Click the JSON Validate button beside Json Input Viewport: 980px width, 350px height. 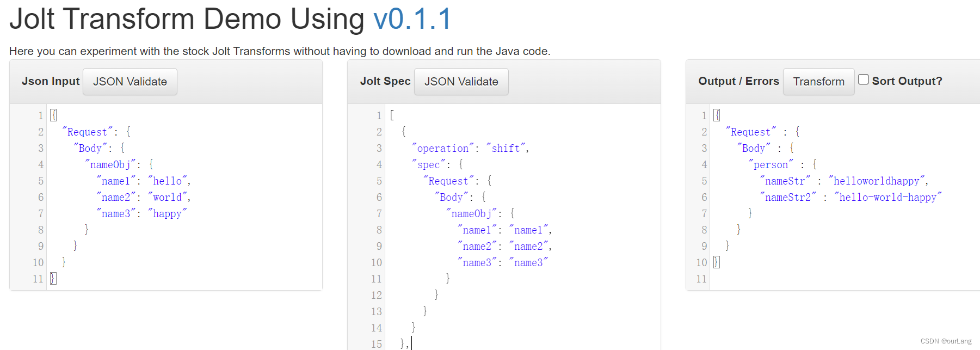pos(130,82)
